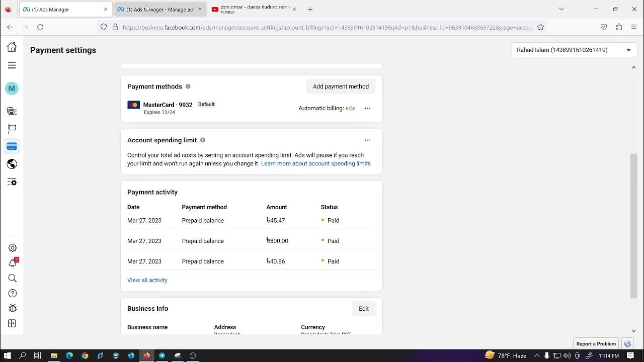The width and height of the screenshot is (644, 362).
Task: Open weather widget 78°F Haze
Action: point(506,355)
